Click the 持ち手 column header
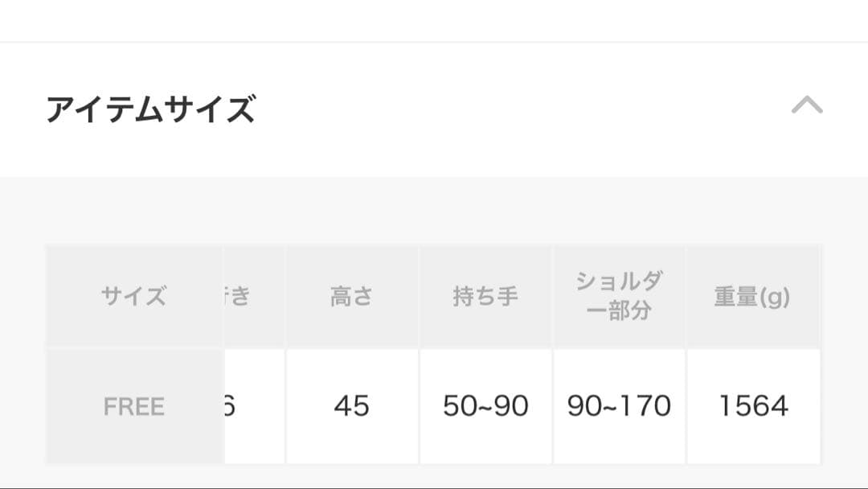 [x=484, y=295]
